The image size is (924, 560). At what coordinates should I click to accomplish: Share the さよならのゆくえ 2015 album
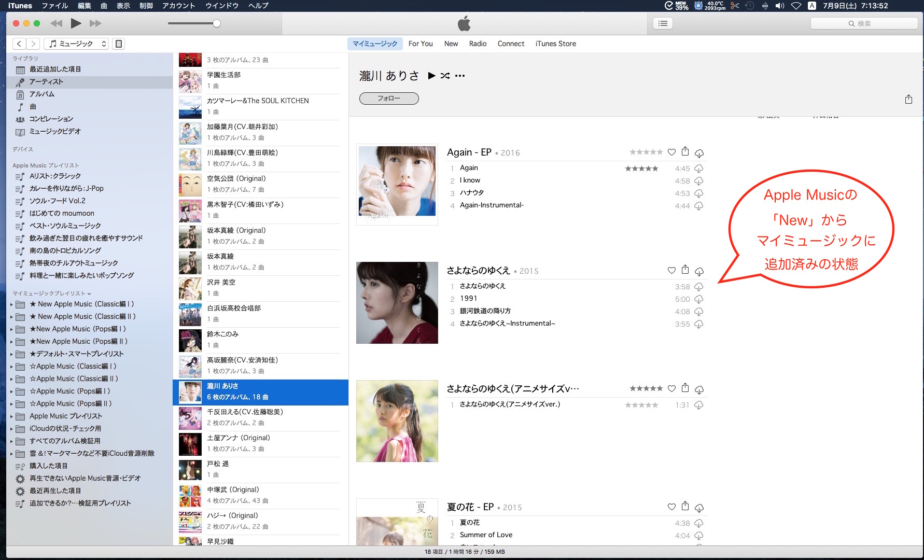pos(685,270)
